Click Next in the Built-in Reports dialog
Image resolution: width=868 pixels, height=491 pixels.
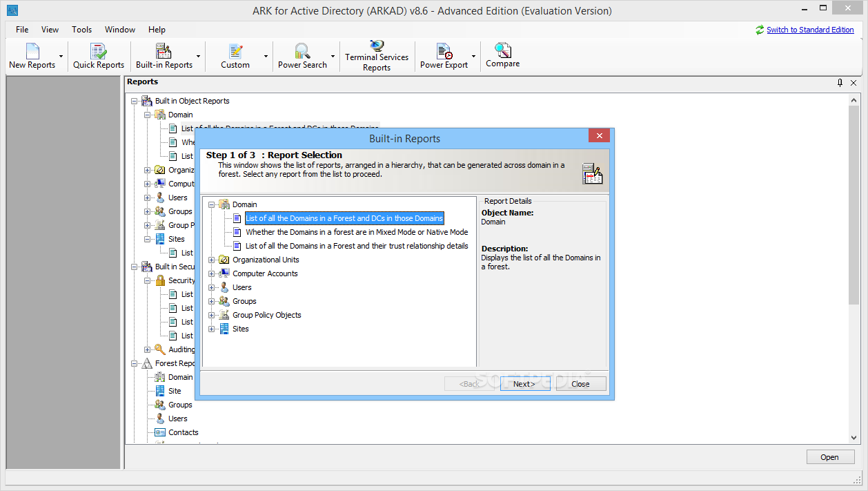525,384
